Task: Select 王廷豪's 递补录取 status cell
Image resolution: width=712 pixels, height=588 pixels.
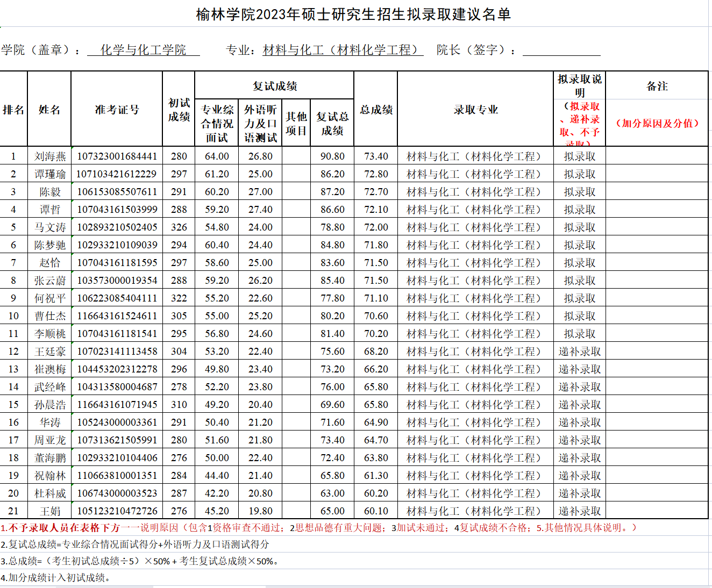Action: click(579, 352)
